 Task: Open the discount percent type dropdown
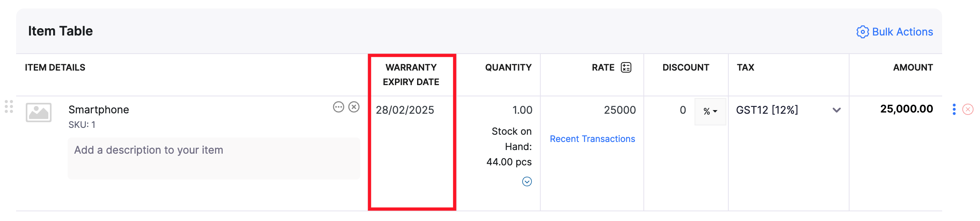click(710, 111)
